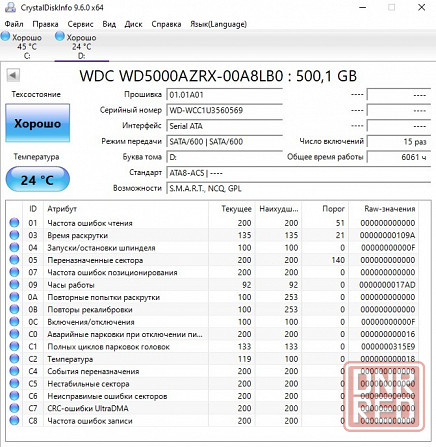
Task: Click the ATA8-ACS standard field
Action: click(x=299, y=173)
